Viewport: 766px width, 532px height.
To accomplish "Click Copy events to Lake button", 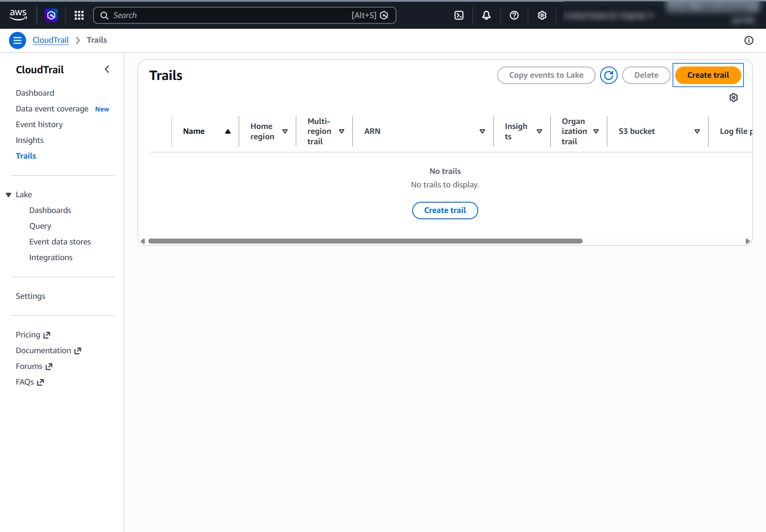I will 546,75.
